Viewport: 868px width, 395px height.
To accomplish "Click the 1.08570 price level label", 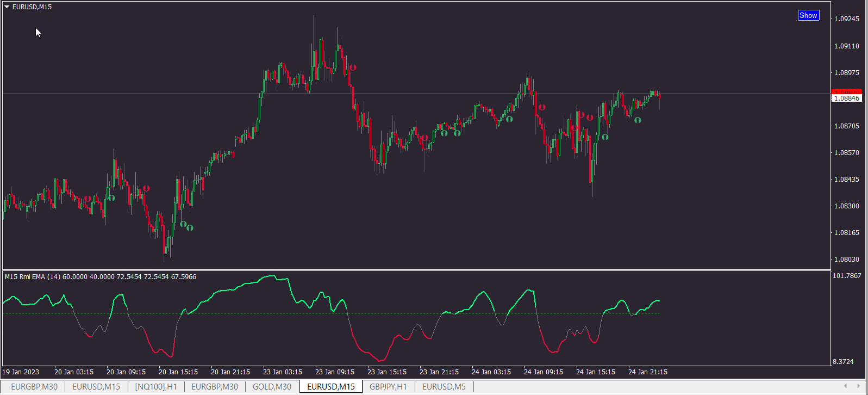I will click(847, 153).
